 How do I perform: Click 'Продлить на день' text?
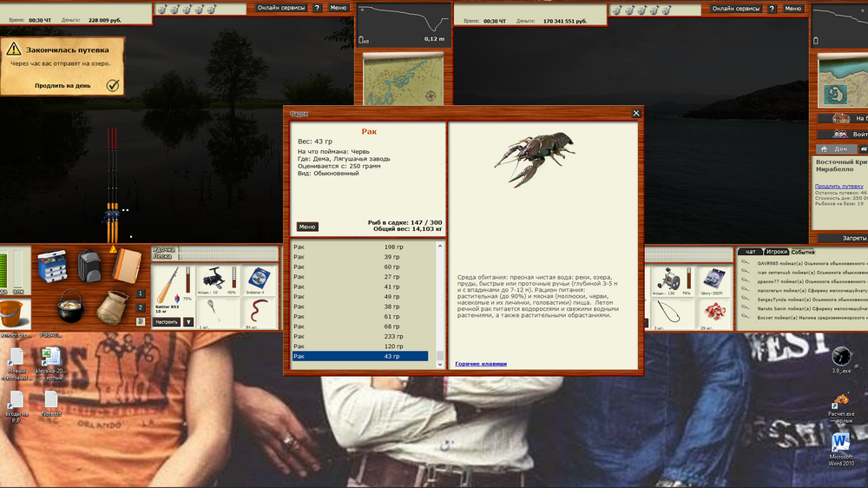point(62,86)
